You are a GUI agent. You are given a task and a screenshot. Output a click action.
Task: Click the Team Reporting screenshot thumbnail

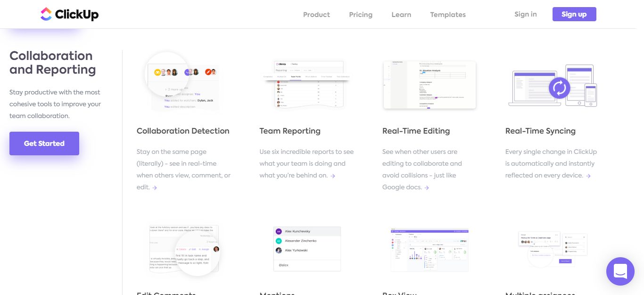(x=306, y=84)
